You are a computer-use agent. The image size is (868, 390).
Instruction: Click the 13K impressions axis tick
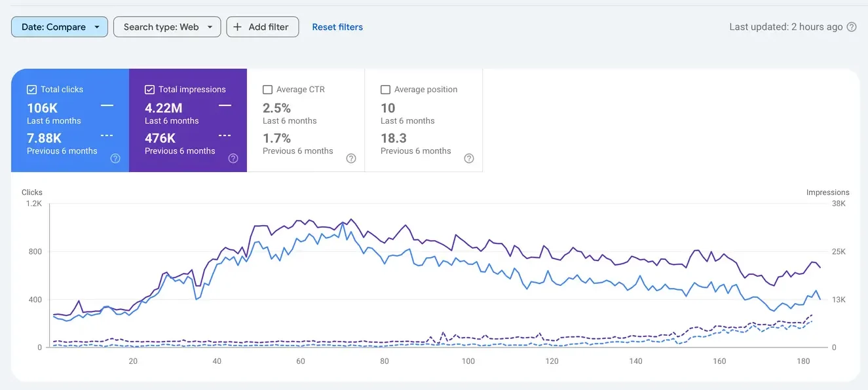pos(839,300)
